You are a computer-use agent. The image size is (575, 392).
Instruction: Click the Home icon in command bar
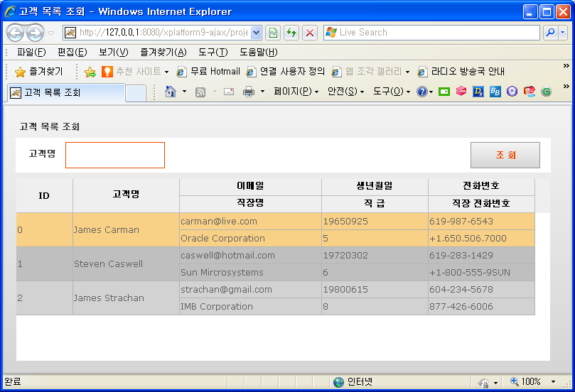click(x=171, y=92)
